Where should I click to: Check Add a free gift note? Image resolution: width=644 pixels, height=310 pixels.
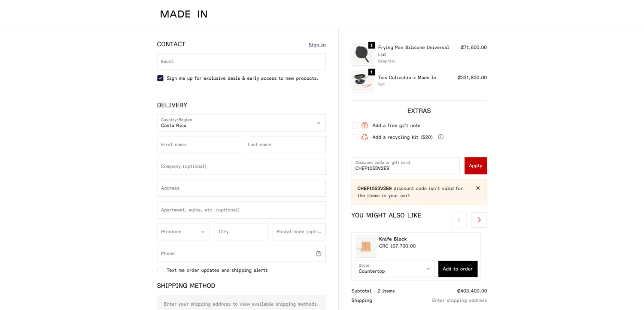click(355, 125)
